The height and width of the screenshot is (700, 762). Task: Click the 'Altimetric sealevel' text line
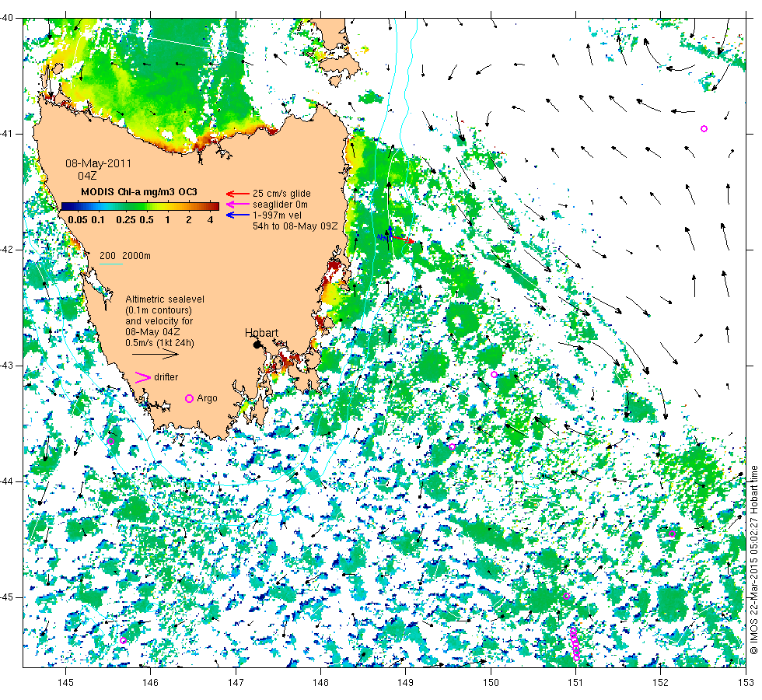click(x=165, y=299)
